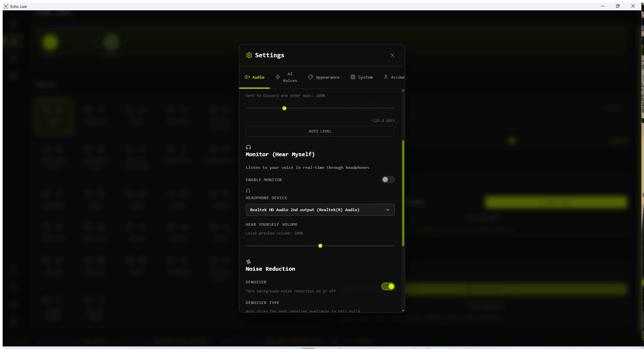
Task: Click 'Local preview volume: 100%' text
Action: point(274,233)
